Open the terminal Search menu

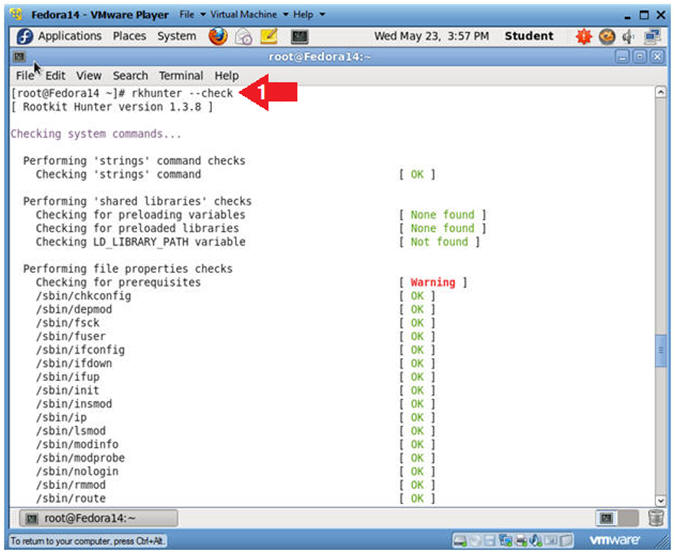(x=130, y=76)
